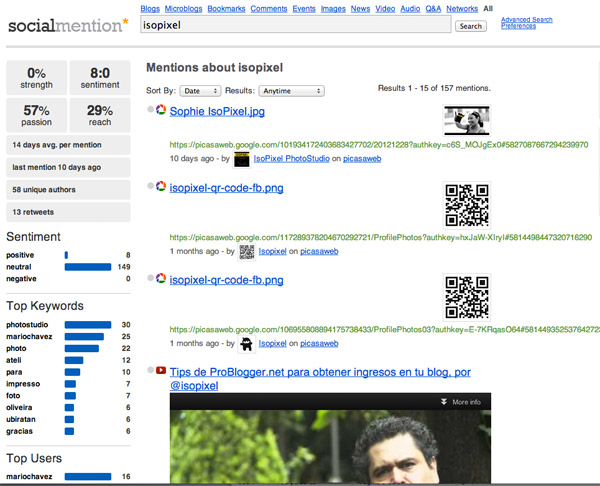Open the Results Anytime dropdown

tap(292, 91)
